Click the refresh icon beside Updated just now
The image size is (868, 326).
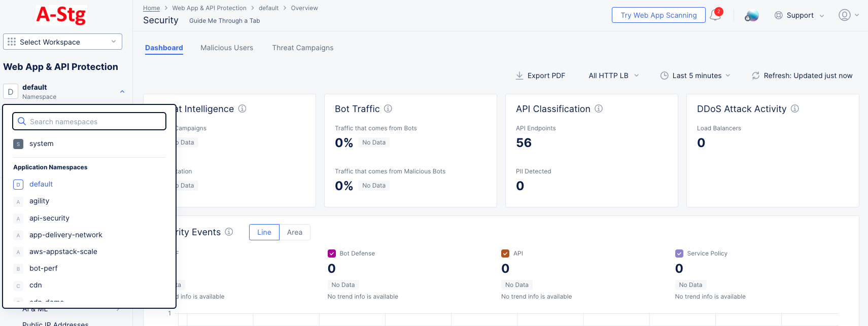tap(755, 76)
